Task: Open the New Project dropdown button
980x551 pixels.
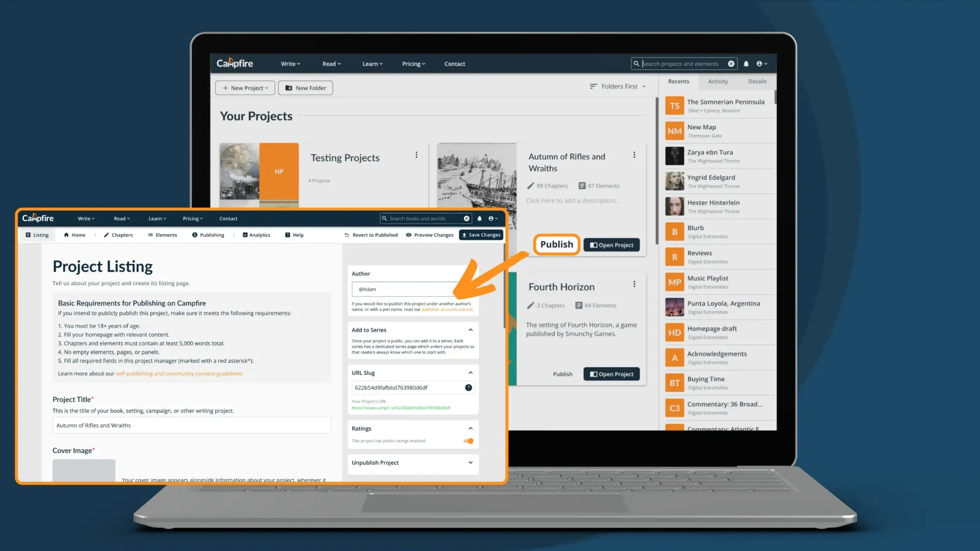Action: [x=245, y=88]
